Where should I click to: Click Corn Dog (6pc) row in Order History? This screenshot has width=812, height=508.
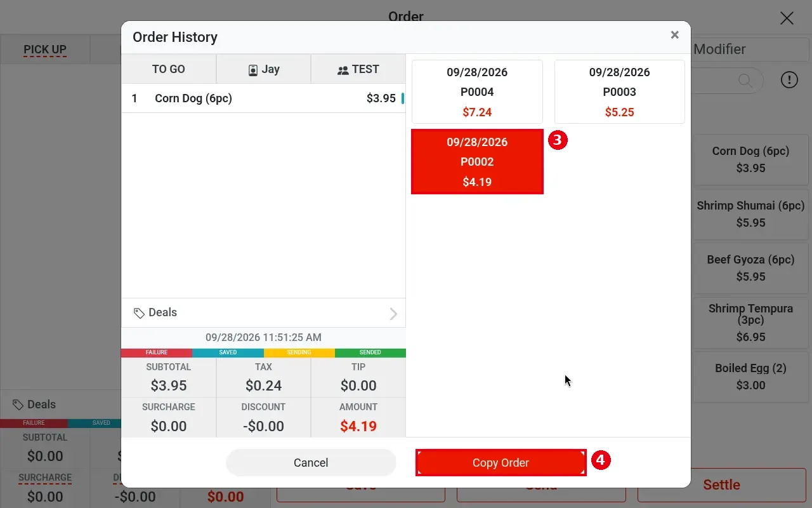click(263, 98)
